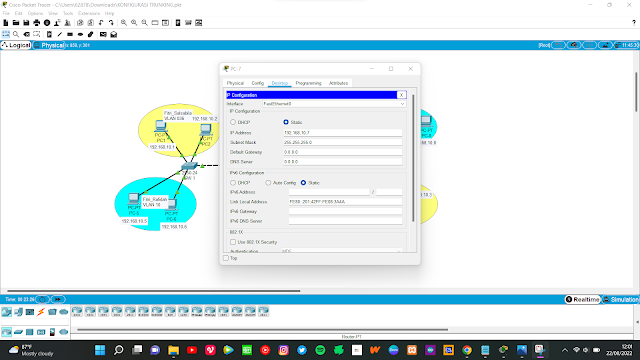Open the Options menu
Viewport: 640px width, 360px height.
pos(36,13)
